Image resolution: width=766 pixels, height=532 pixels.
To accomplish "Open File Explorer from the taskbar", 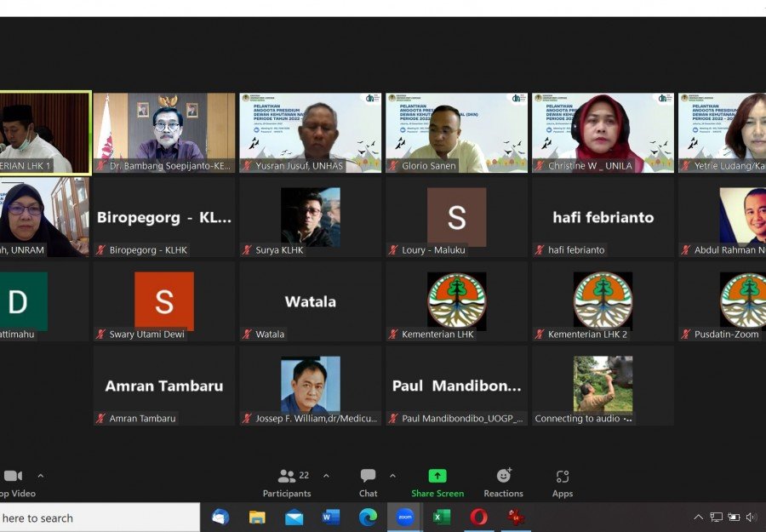I will tap(257, 518).
